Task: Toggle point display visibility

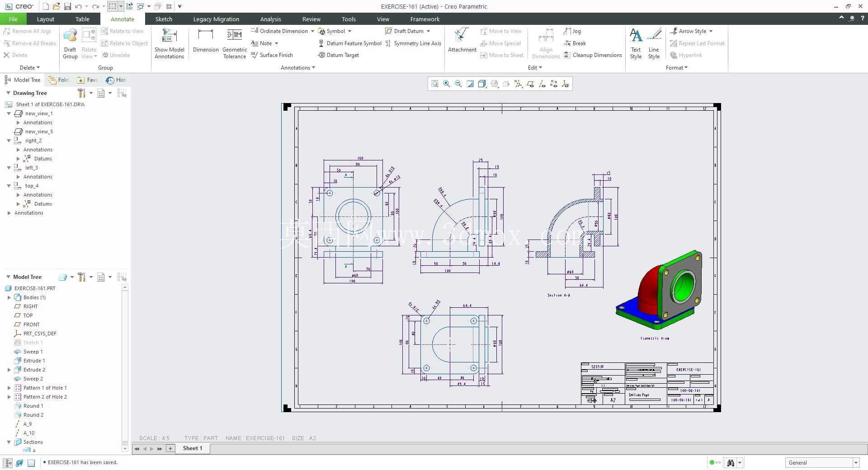Action: coord(553,84)
